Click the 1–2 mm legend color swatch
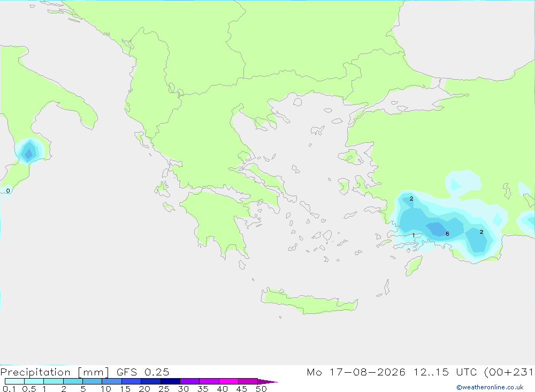 click(x=53, y=381)
